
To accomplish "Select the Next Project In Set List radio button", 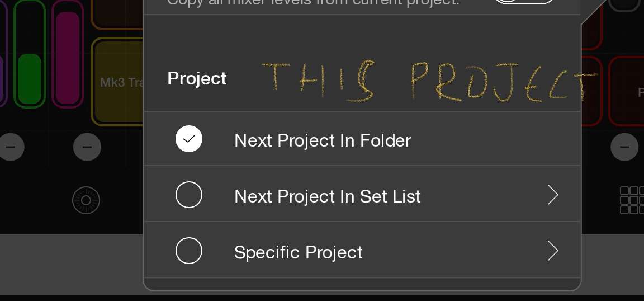I will pyautogui.click(x=189, y=195).
